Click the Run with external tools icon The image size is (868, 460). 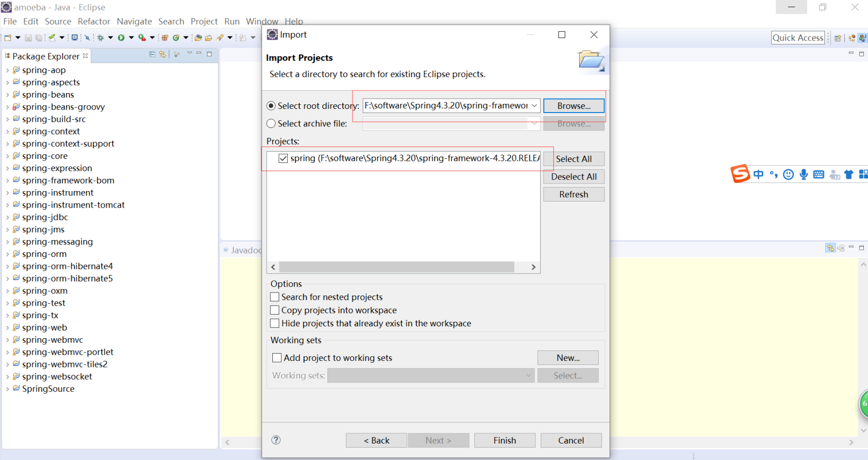pyautogui.click(x=142, y=38)
